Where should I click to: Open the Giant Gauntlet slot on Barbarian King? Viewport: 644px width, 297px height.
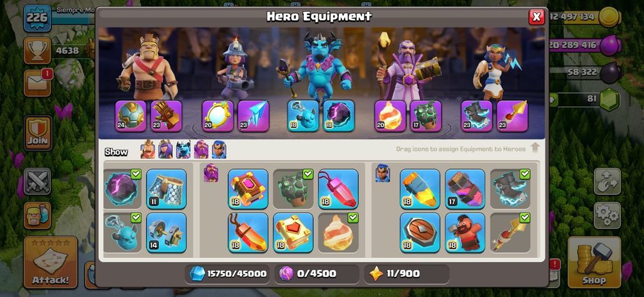coord(166,116)
